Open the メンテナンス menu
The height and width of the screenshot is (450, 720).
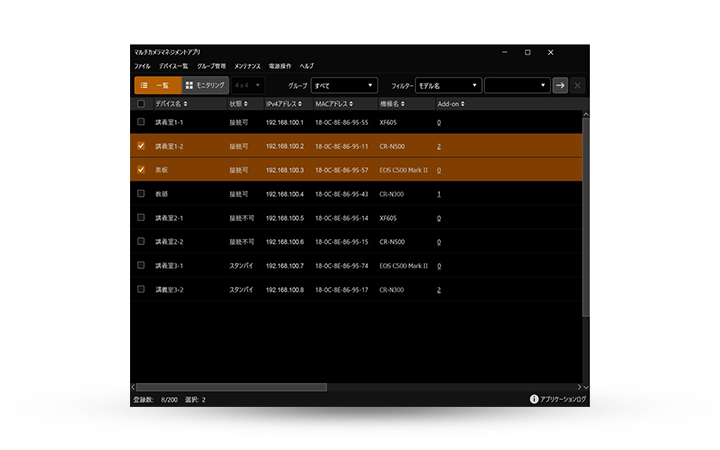[247, 66]
